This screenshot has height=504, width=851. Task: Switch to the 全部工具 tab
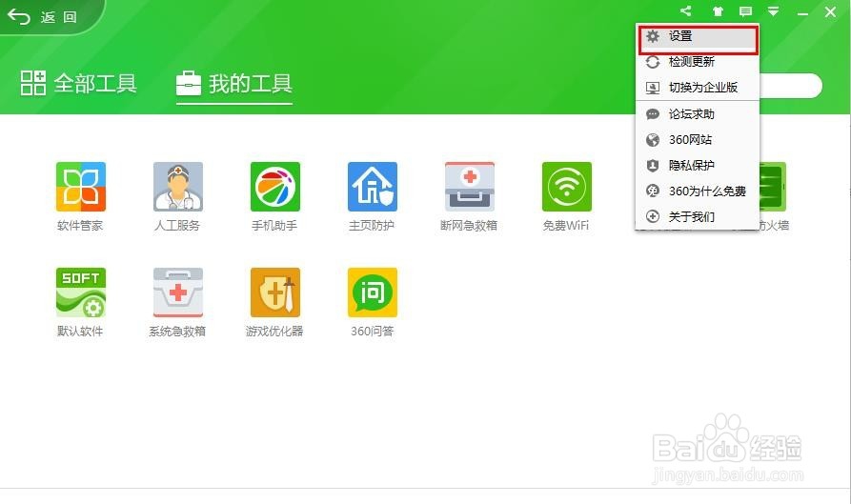79,84
